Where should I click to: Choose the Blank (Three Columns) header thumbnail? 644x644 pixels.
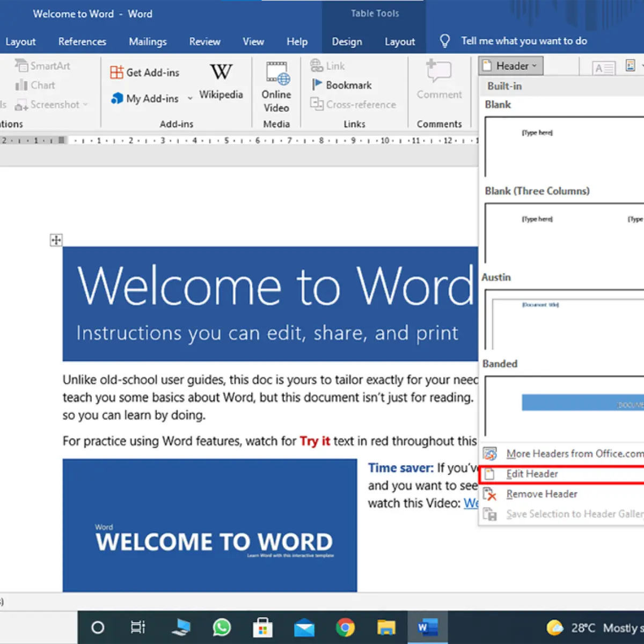tap(563, 232)
